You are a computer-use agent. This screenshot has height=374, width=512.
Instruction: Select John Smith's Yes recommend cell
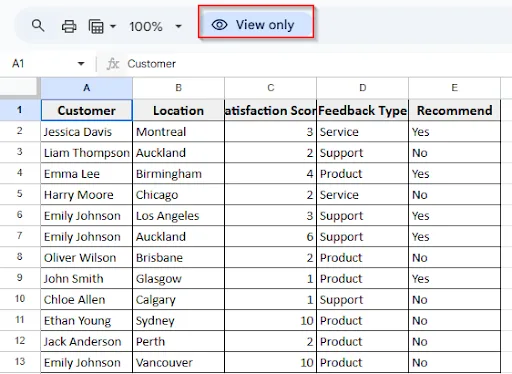[x=455, y=279]
